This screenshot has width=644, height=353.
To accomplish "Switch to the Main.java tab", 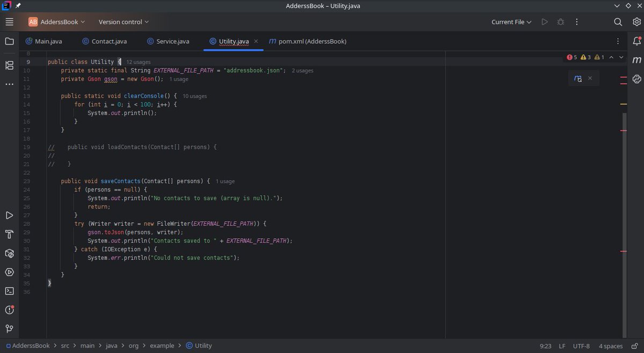I will coord(45,41).
